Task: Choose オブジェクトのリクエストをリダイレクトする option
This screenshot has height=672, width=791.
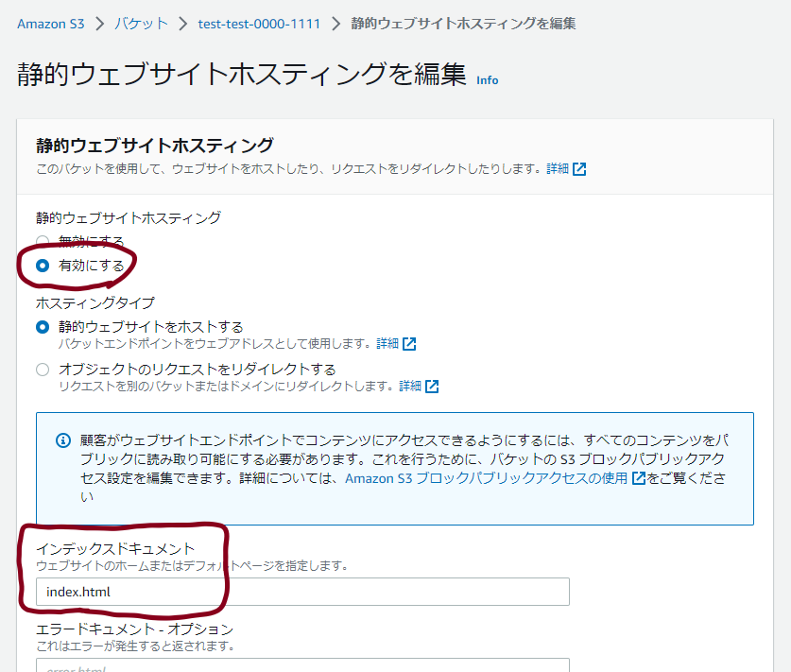Action: pyautogui.click(x=43, y=370)
